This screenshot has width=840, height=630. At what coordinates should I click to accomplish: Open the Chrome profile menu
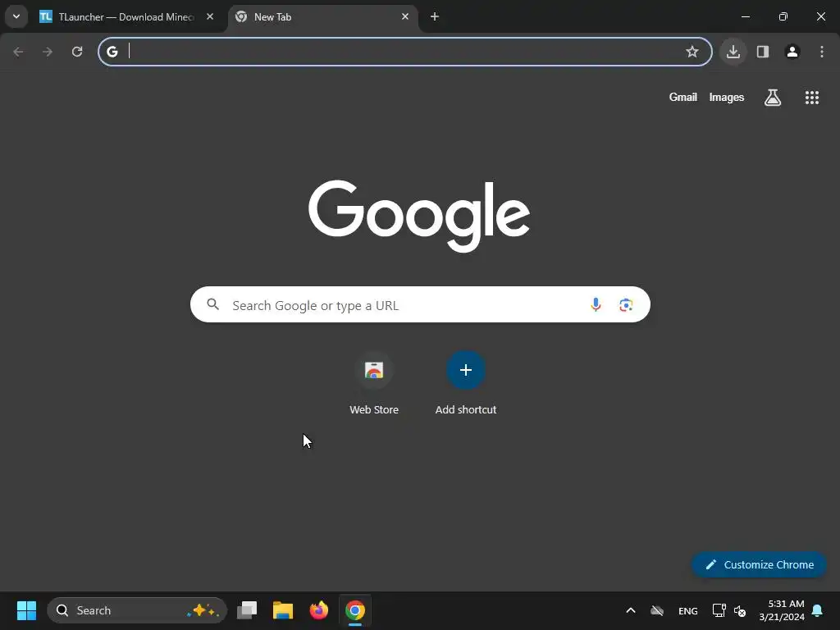[x=792, y=52]
